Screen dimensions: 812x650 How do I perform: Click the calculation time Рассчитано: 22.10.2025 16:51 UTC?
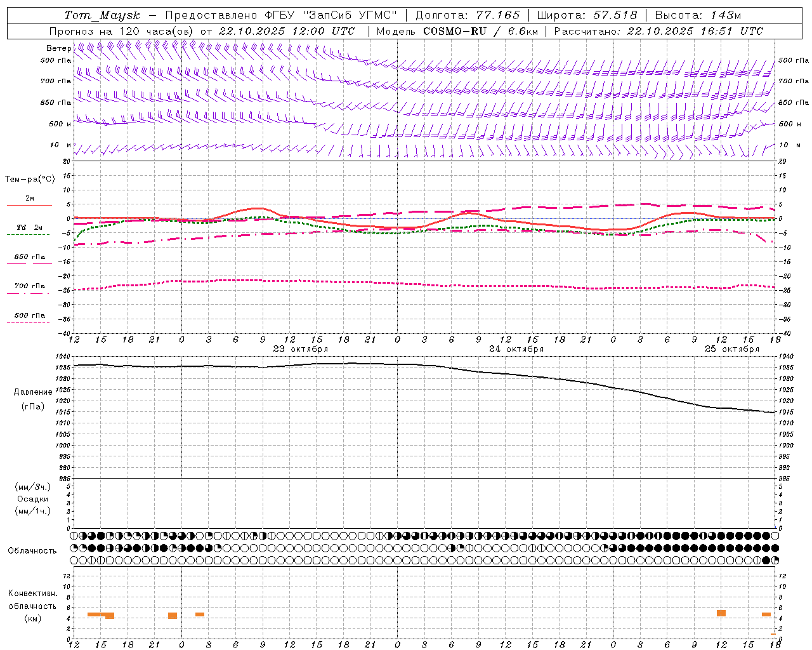(x=658, y=31)
